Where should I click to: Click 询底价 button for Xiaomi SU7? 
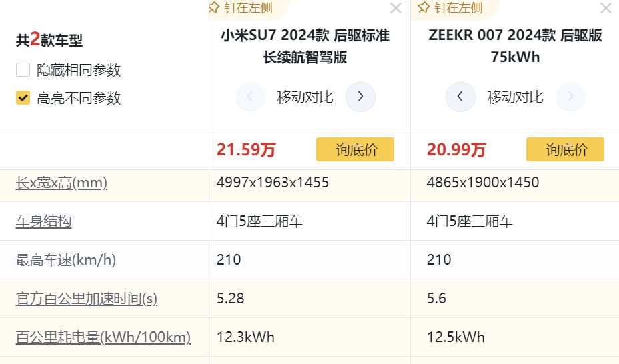point(355,149)
